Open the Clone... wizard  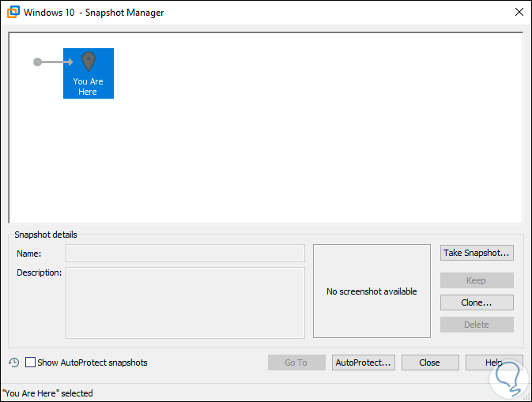pos(477,302)
